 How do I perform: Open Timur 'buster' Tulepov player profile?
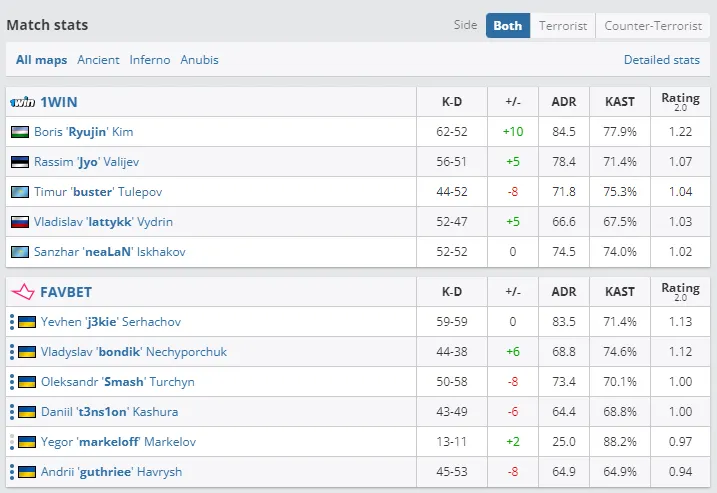click(98, 192)
